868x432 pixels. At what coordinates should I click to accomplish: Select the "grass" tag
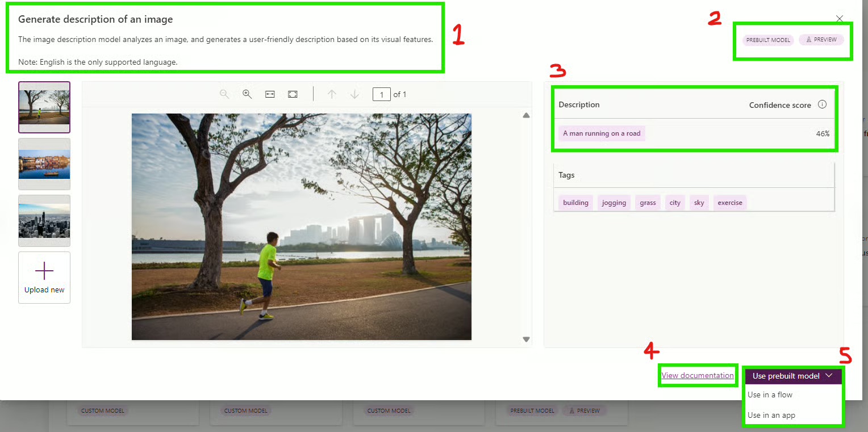[648, 203]
